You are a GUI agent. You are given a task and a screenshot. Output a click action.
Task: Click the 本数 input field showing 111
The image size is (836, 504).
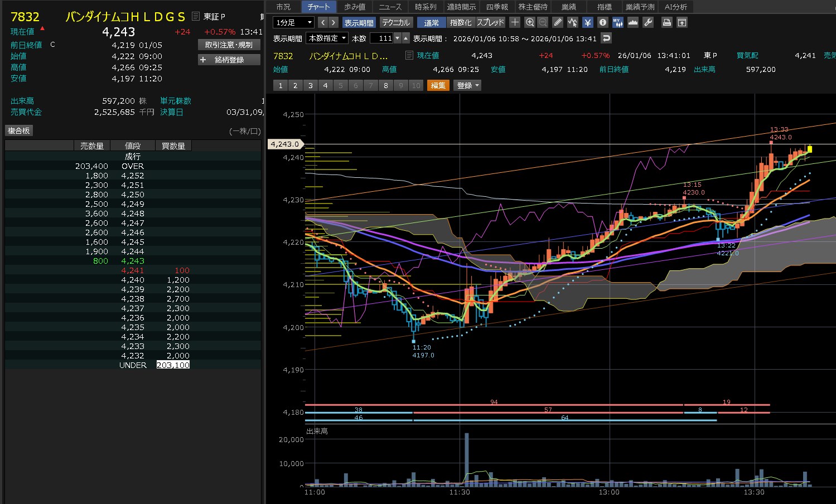click(381, 38)
